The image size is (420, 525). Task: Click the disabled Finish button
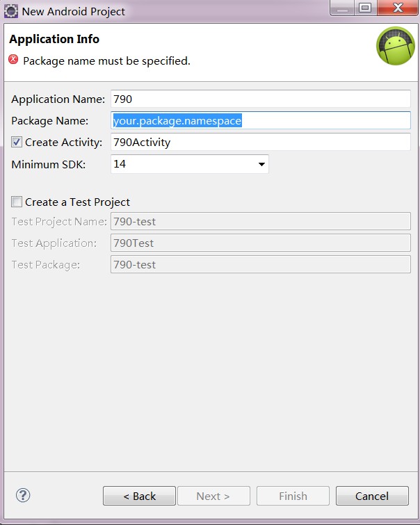(x=293, y=496)
